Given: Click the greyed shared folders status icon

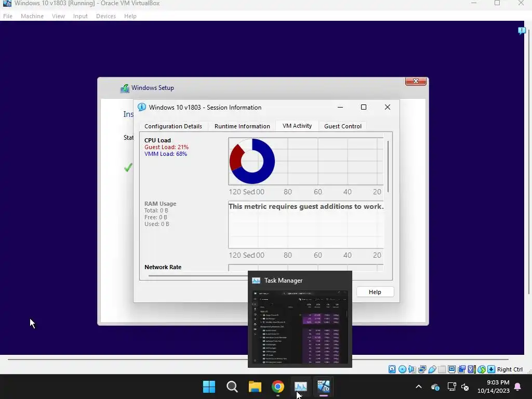Looking at the screenshot, I should point(442,369).
